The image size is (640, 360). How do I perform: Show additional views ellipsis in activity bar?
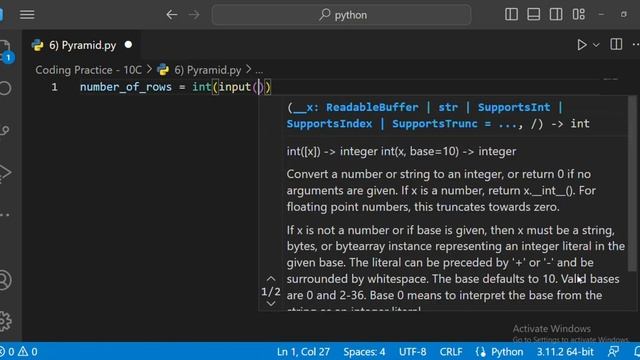[5, 215]
